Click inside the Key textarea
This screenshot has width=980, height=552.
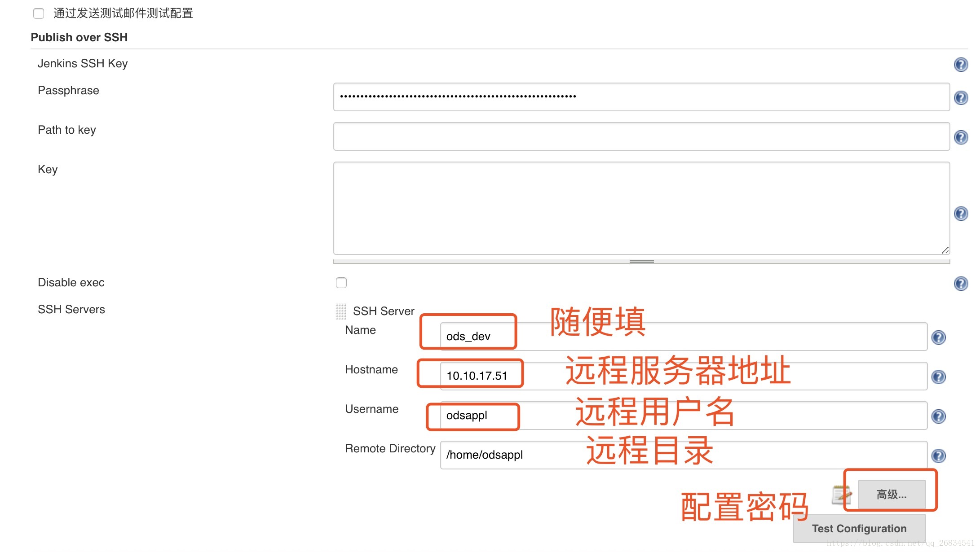click(641, 208)
